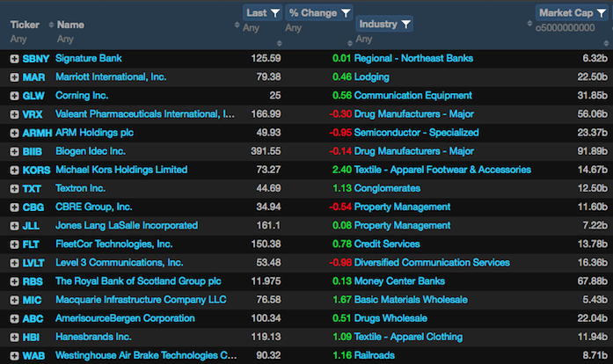Click the 91.89b market cap value
The image size is (613, 364).
pyautogui.click(x=592, y=151)
